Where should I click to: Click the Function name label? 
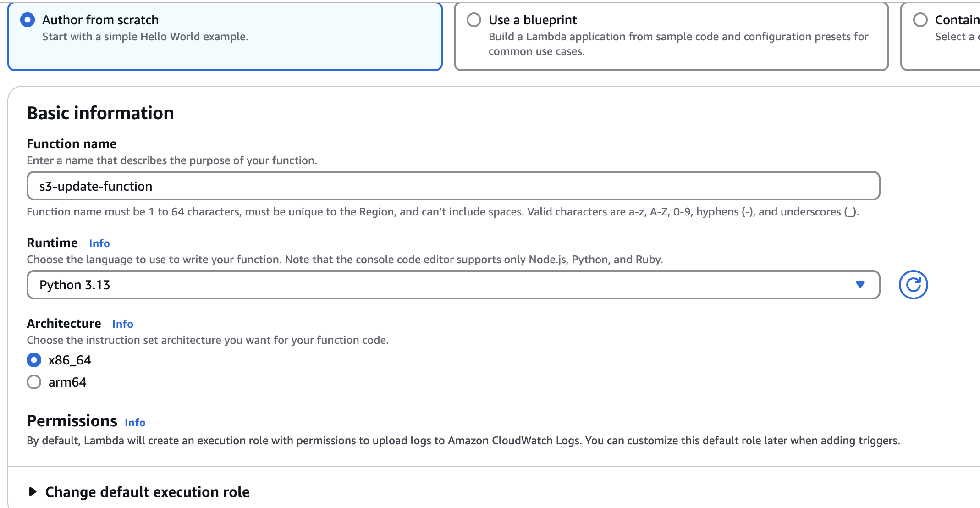click(72, 144)
